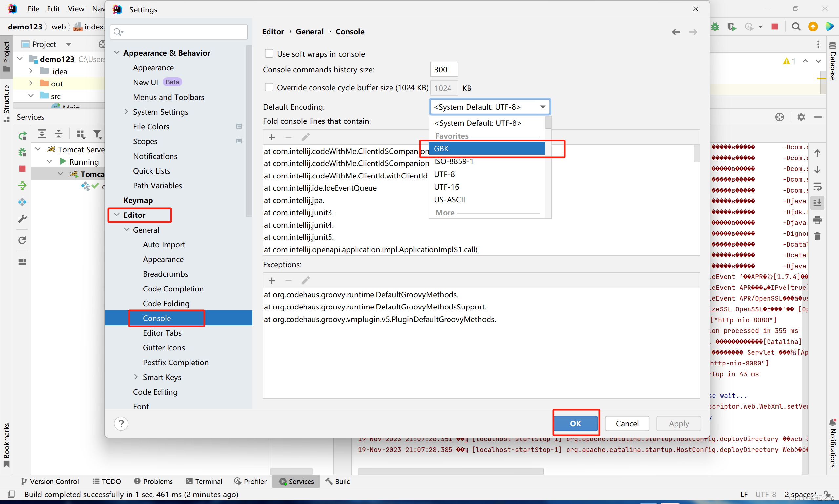Viewport: 839px width, 504px height.
Task: Enable Override console cycle buffer size checkbox
Action: [x=269, y=87]
